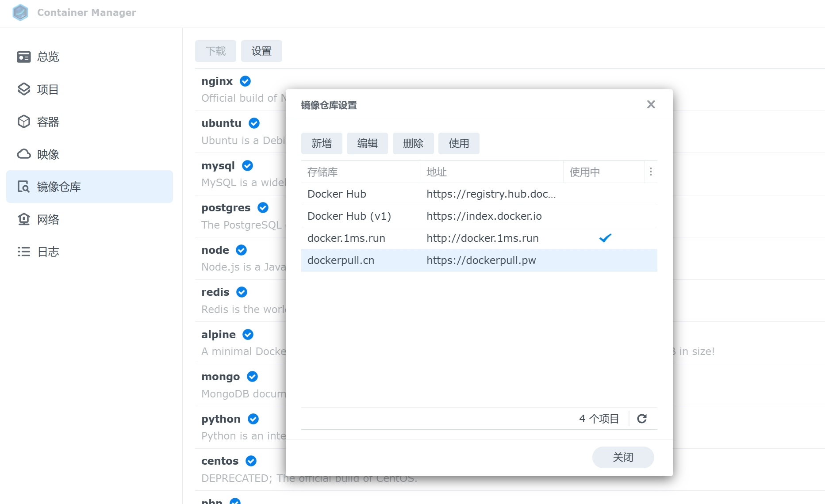Select the 镜像仓库 registry section
Viewport: 825px width, 504px height.
pyautogui.click(x=59, y=186)
